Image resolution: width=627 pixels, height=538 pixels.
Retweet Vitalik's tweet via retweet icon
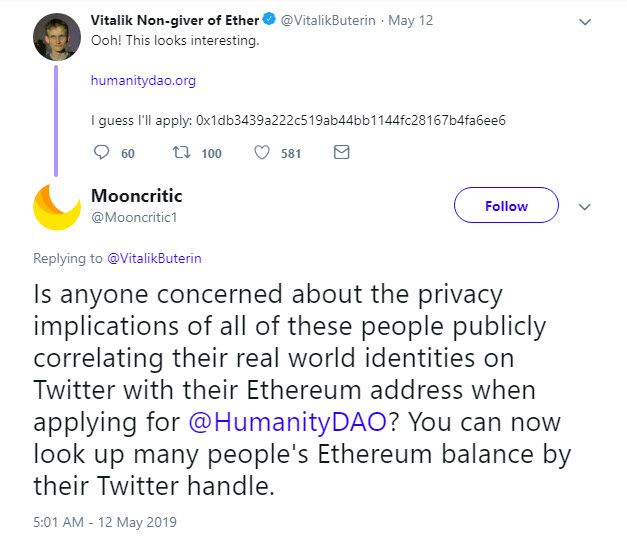click(181, 153)
